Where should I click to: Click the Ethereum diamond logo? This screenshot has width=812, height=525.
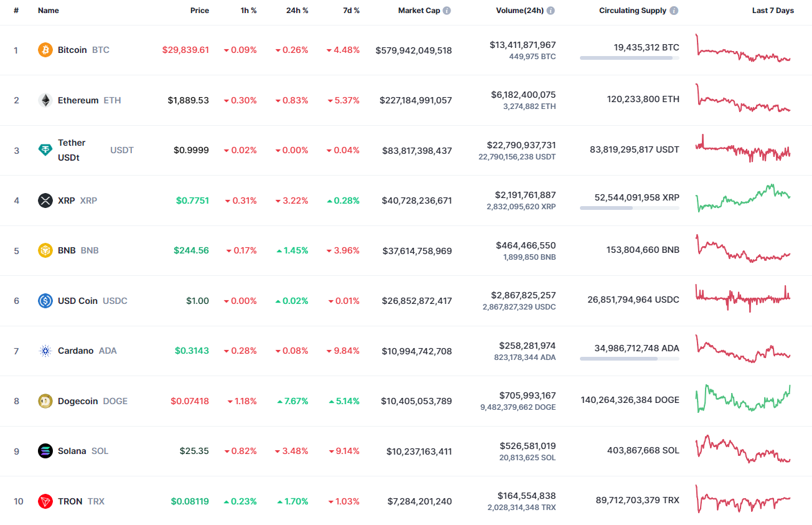coord(45,100)
